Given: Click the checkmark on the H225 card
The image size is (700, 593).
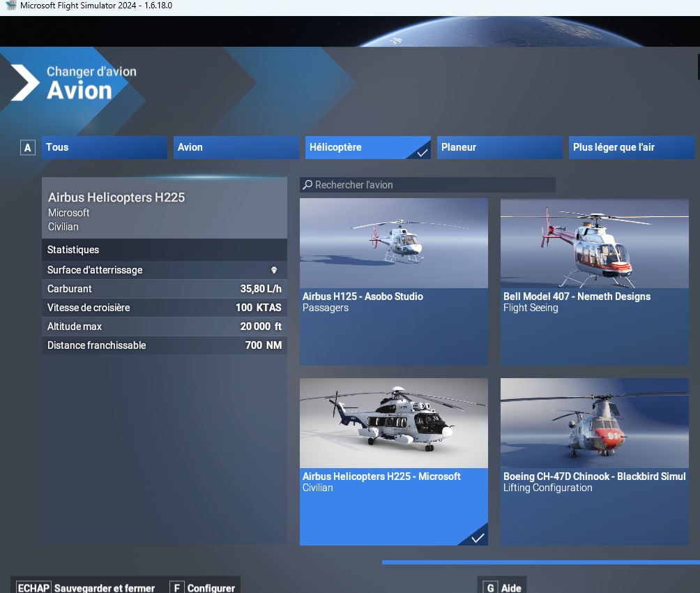Looking at the screenshot, I should pyautogui.click(x=478, y=537).
